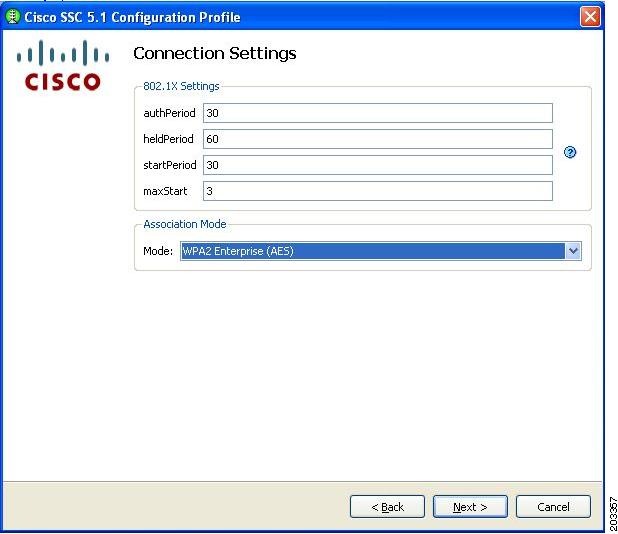Click the Association Mode group label
This screenshot has height=534, width=618.
click(185, 224)
